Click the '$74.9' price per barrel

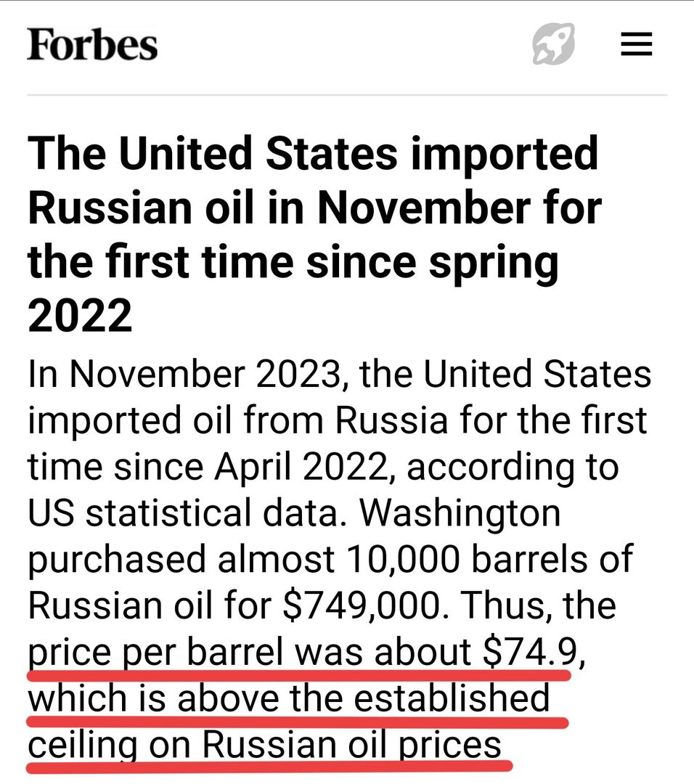coord(531,652)
